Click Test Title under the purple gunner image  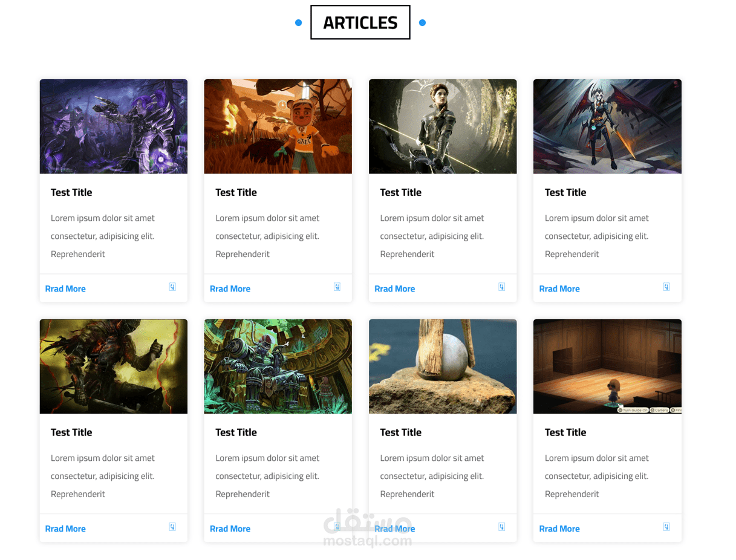(71, 192)
